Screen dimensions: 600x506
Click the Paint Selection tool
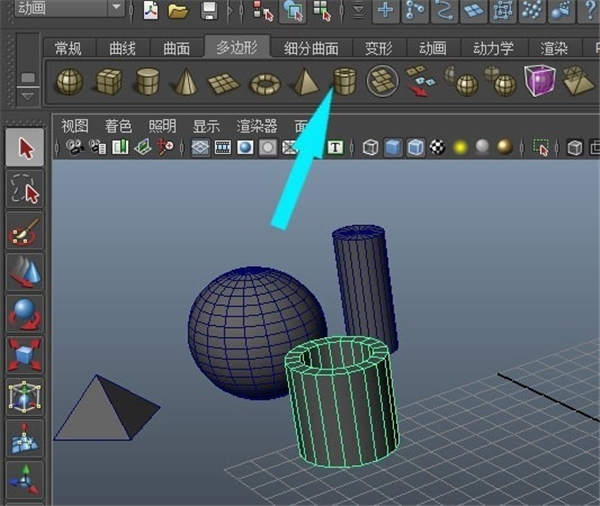25,231
